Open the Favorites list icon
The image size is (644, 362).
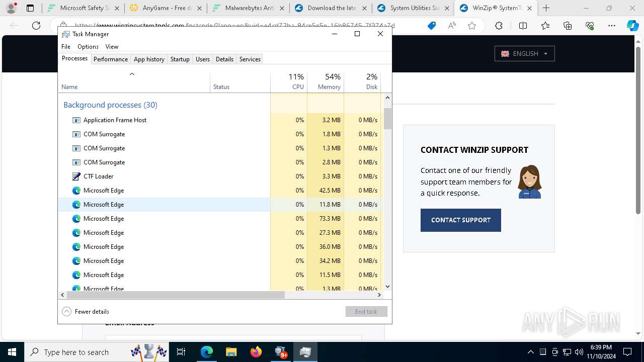(545, 26)
